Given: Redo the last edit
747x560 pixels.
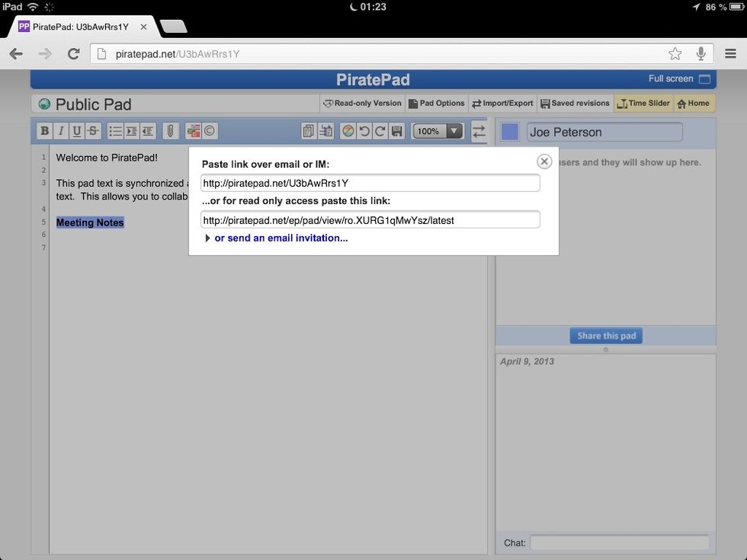Looking at the screenshot, I should [x=380, y=131].
